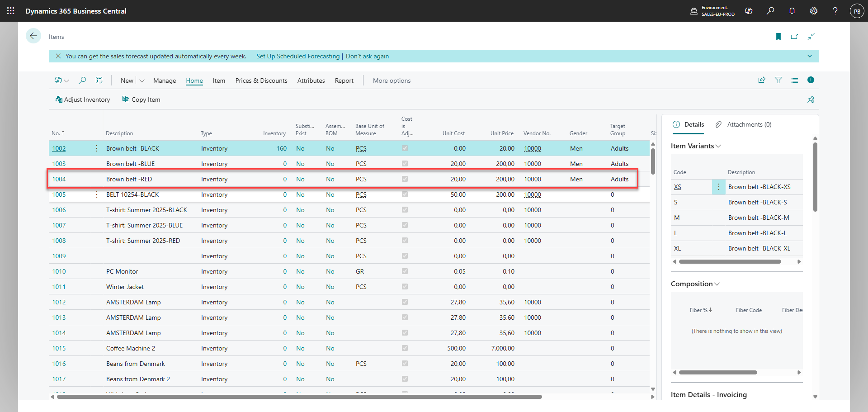Click the items list vertical scrollbar thumb
Screen dimensions: 868x412
[653, 161]
